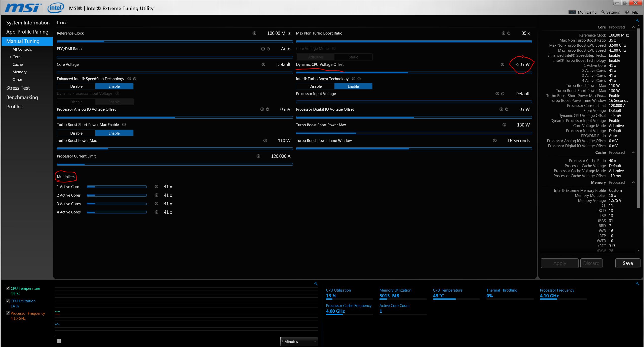This screenshot has width=644, height=347.
Task: Click power icon next to PEG/DMI Ratio
Action: pyautogui.click(x=268, y=49)
